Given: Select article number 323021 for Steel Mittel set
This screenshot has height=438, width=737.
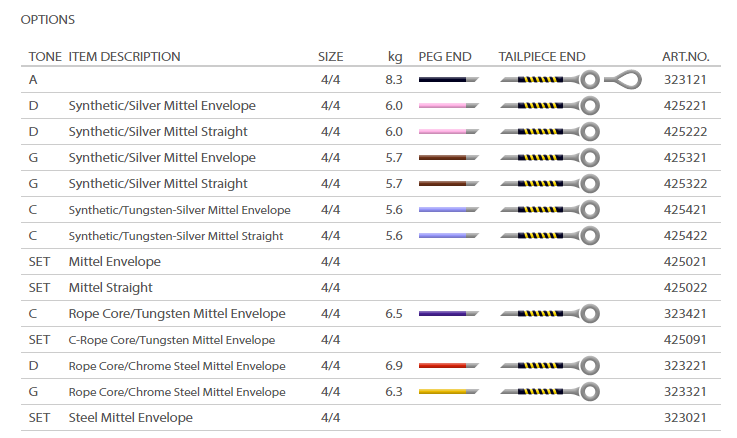Looking at the screenshot, I should pos(685,417).
